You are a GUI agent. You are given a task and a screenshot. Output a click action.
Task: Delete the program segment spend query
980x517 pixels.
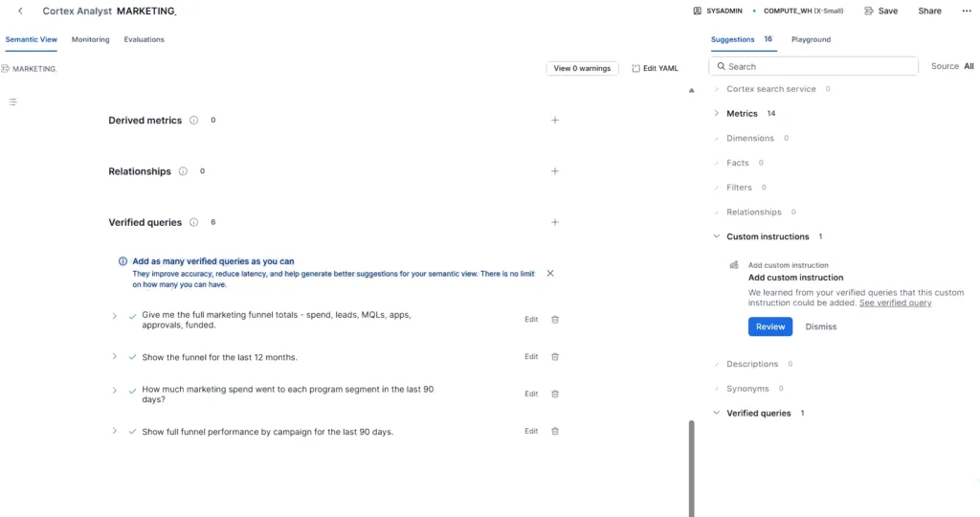click(x=555, y=393)
